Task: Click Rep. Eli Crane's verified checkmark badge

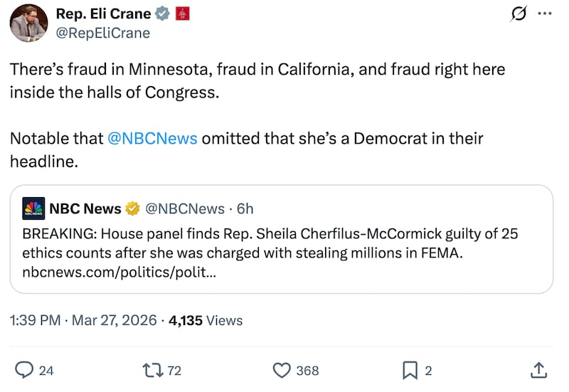Action: pos(163,14)
